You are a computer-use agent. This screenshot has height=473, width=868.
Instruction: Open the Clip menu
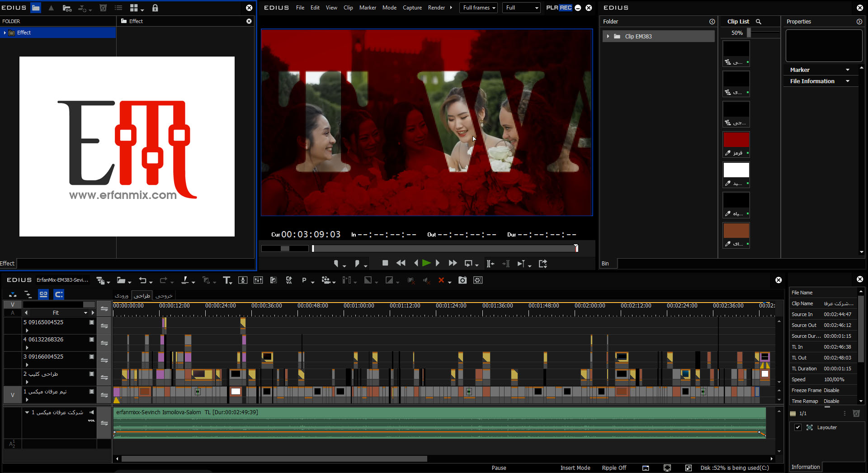point(348,8)
